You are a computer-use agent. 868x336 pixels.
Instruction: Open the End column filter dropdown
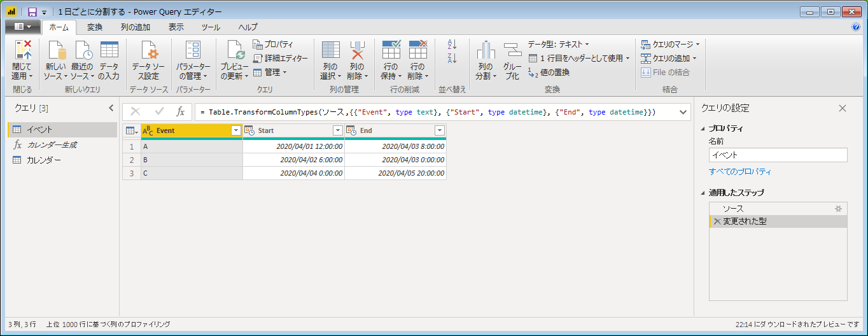pyautogui.click(x=439, y=130)
